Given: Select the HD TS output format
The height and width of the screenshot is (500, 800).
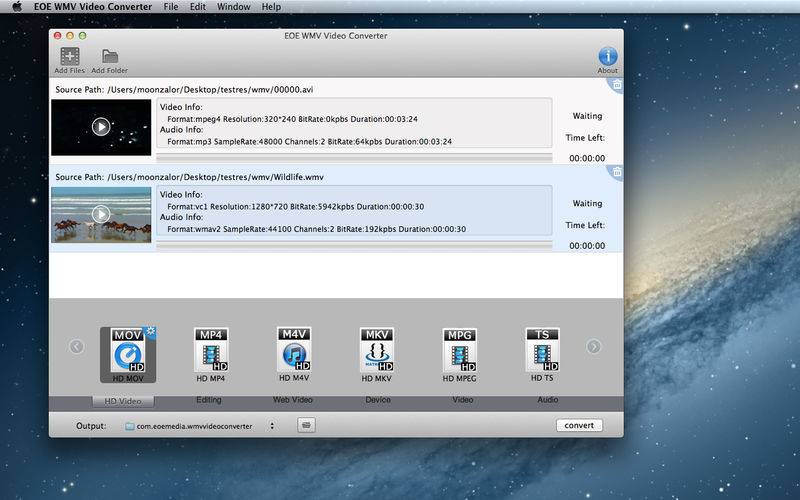Looking at the screenshot, I should click(542, 355).
